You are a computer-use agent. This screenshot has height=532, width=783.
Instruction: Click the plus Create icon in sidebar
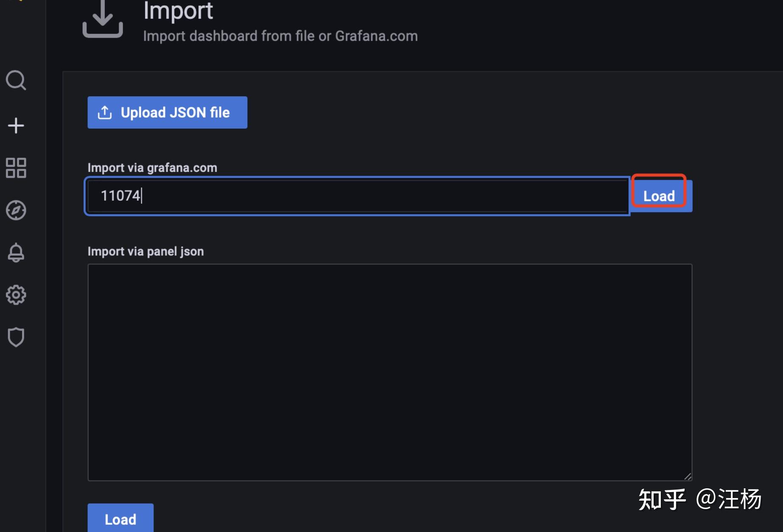click(16, 126)
